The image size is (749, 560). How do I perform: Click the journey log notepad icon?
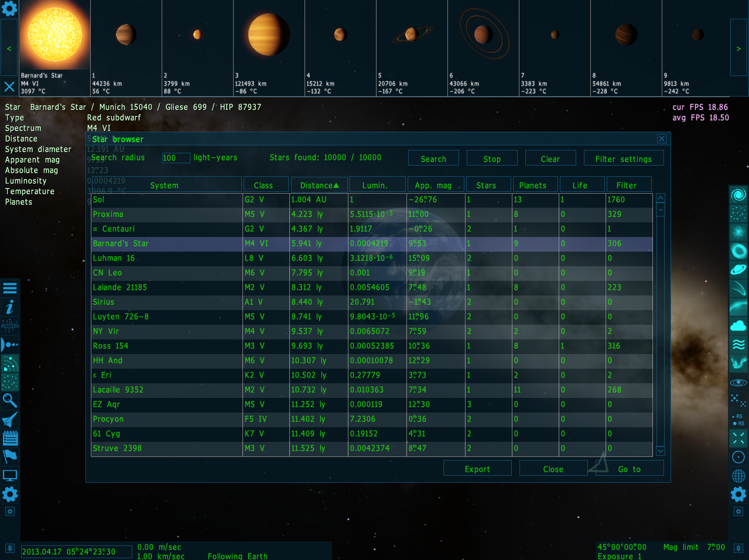tap(10, 438)
